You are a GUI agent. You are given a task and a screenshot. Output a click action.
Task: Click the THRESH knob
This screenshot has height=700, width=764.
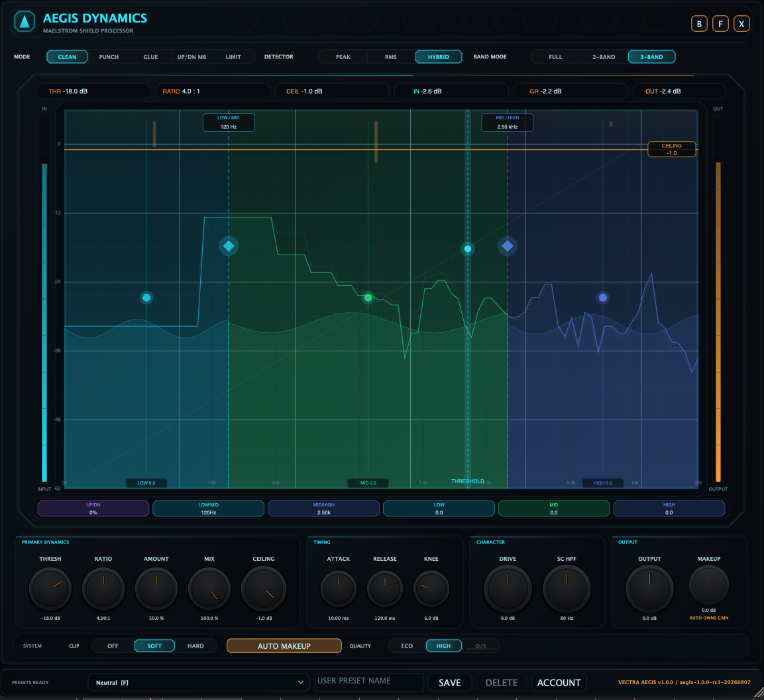(50, 589)
